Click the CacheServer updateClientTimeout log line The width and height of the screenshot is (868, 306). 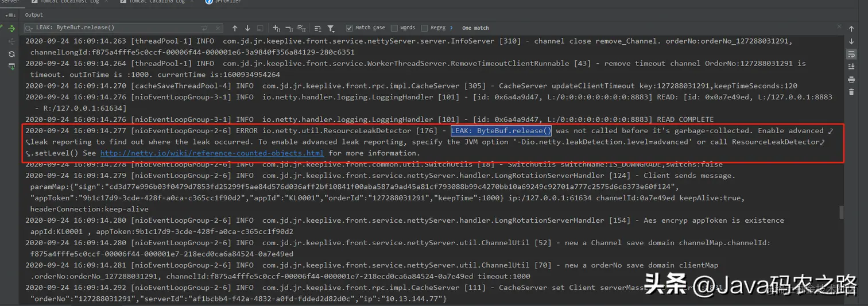point(411,86)
